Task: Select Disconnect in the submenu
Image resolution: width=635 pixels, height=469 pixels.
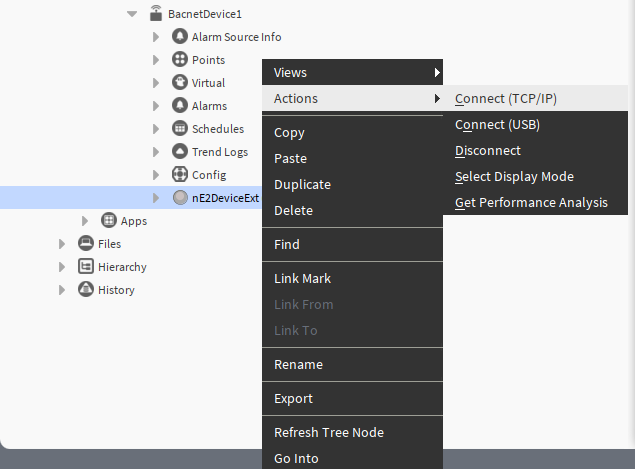Action: click(488, 151)
